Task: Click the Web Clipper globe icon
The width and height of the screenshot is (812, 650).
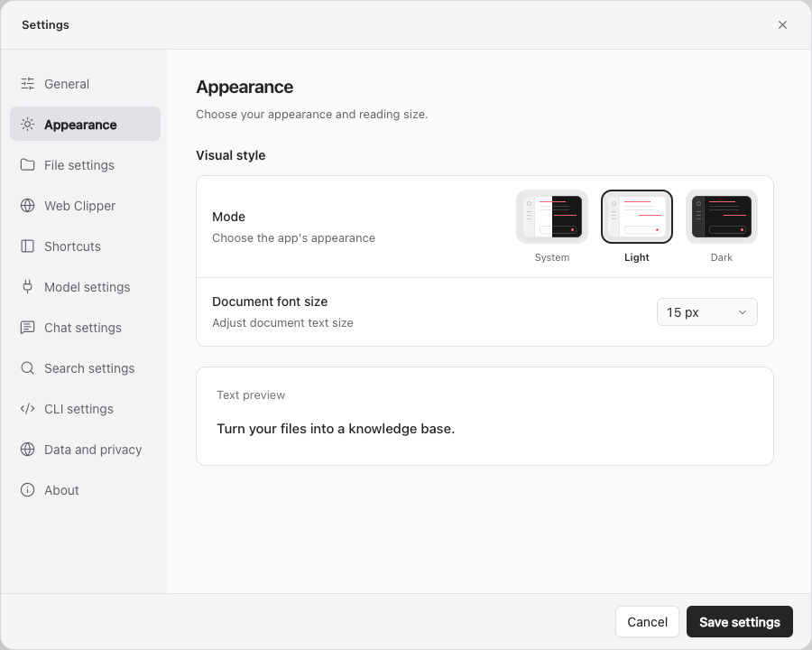Action: click(27, 205)
